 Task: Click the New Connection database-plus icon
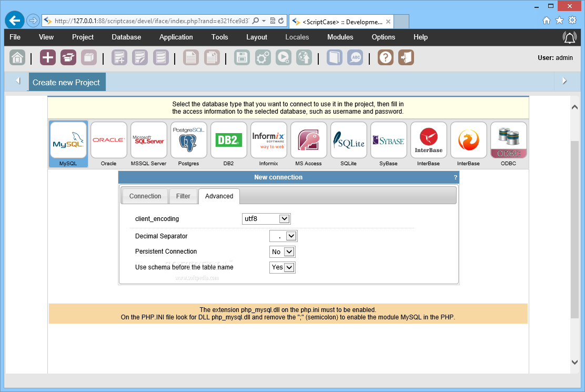pos(119,58)
